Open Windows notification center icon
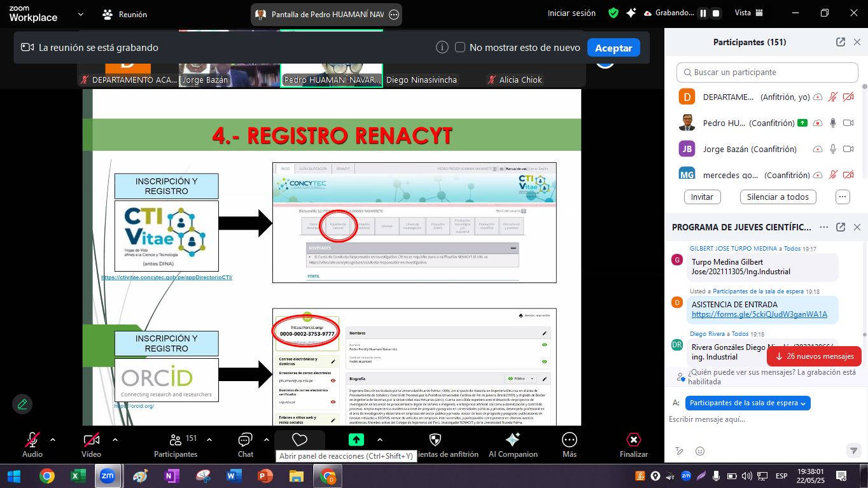The height and width of the screenshot is (488, 868). point(841,476)
